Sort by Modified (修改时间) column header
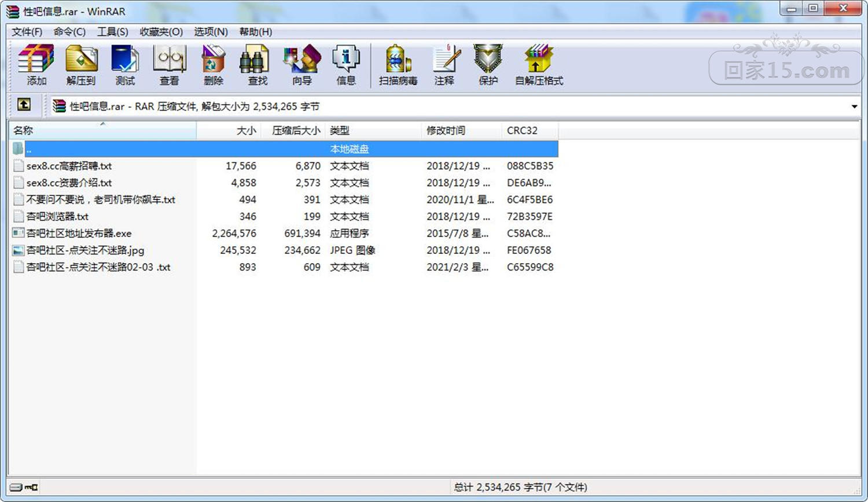This screenshot has width=868, height=502. pyautogui.click(x=462, y=130)
